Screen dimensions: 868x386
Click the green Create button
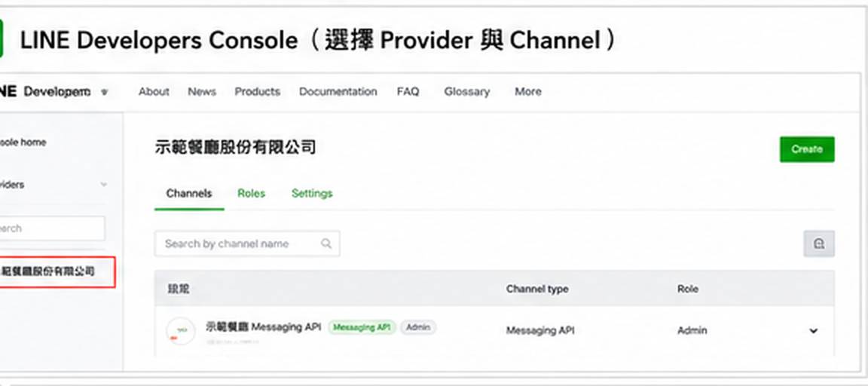coord(806,149)
